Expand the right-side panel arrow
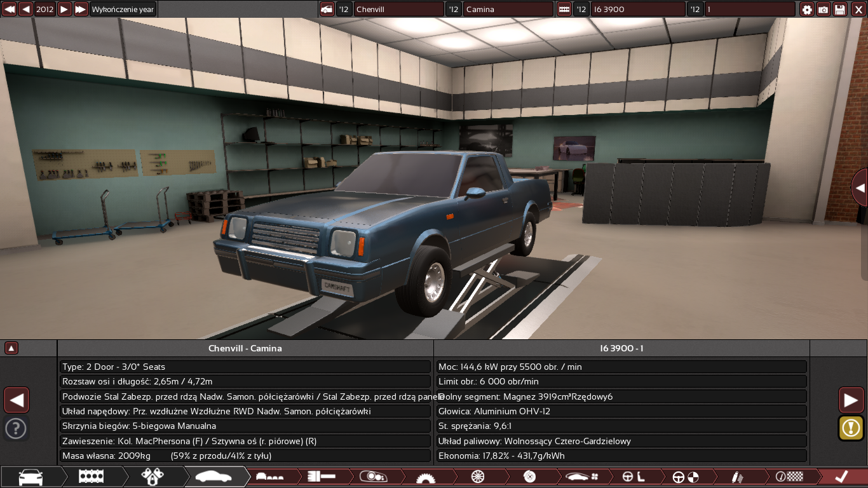Viewport: 868px width, 488px height. pos(860,187)
